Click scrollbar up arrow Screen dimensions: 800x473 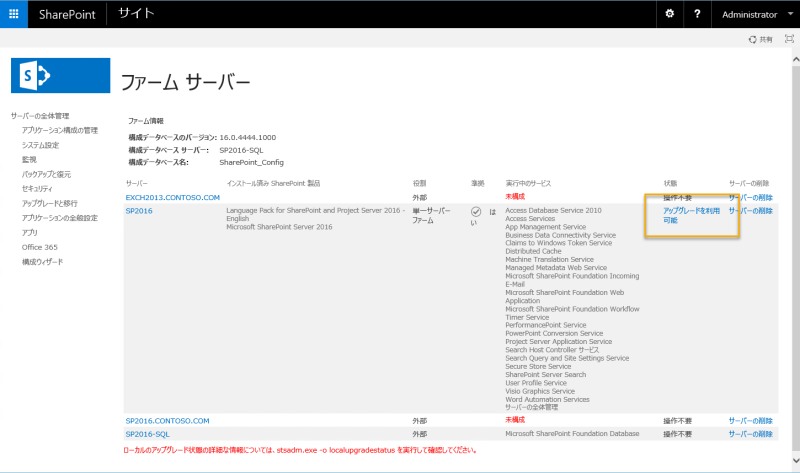tap(795, 59)
